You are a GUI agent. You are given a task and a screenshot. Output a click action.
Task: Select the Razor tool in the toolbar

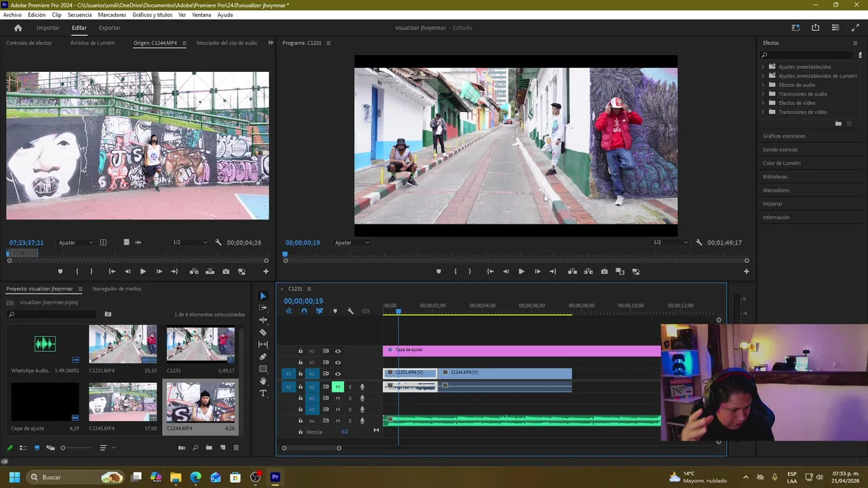pos(263,332)
